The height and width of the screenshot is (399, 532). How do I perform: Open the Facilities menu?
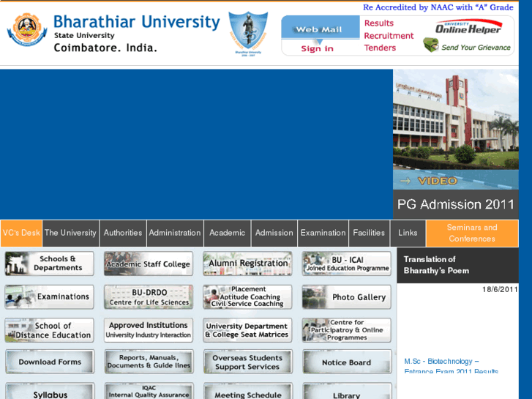[369, 233]
